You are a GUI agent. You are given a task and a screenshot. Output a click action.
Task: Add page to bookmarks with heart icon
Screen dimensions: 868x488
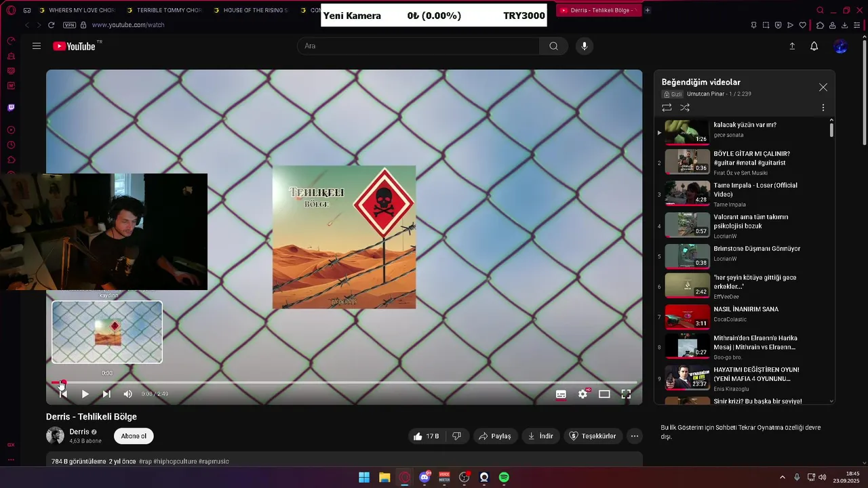pos(803,25)
